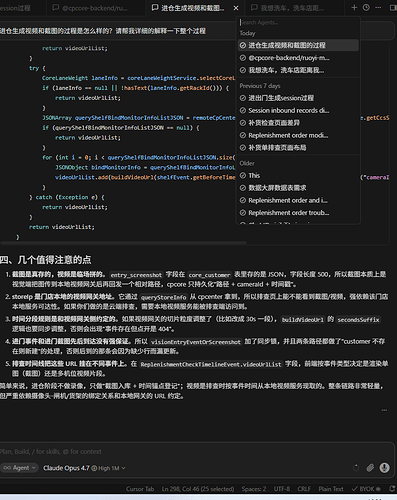Click the Older section label
This screenshot has height=500, width=397.
(x=247, y=163)
